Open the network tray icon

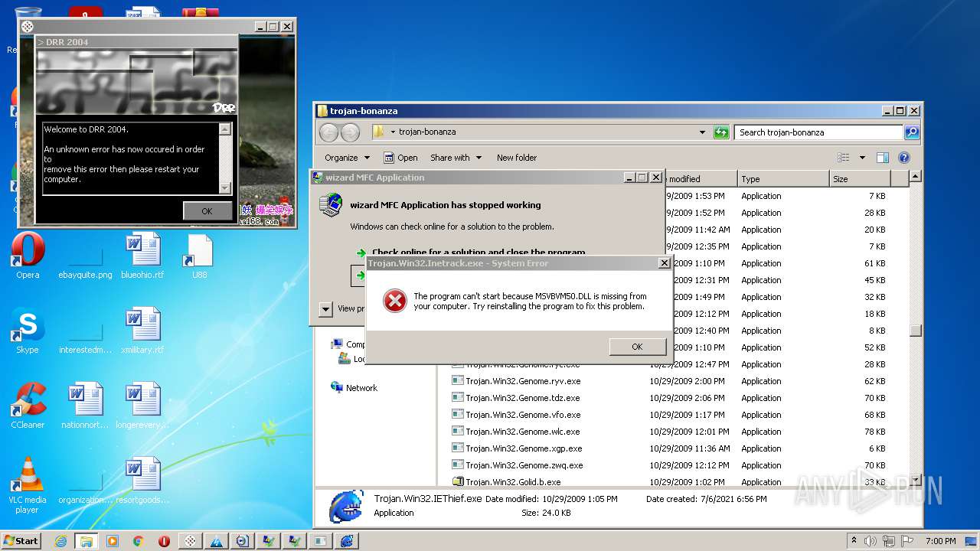click(x=890, y=540)
